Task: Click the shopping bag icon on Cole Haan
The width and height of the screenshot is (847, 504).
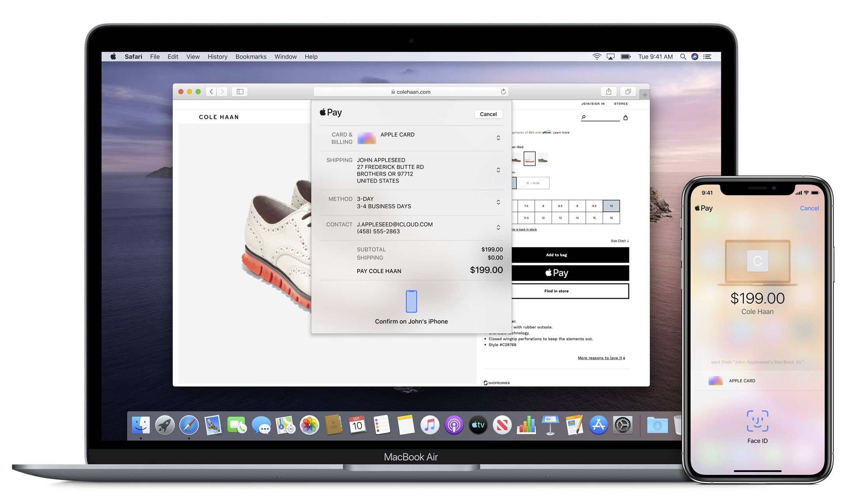Action: point(625,118)
